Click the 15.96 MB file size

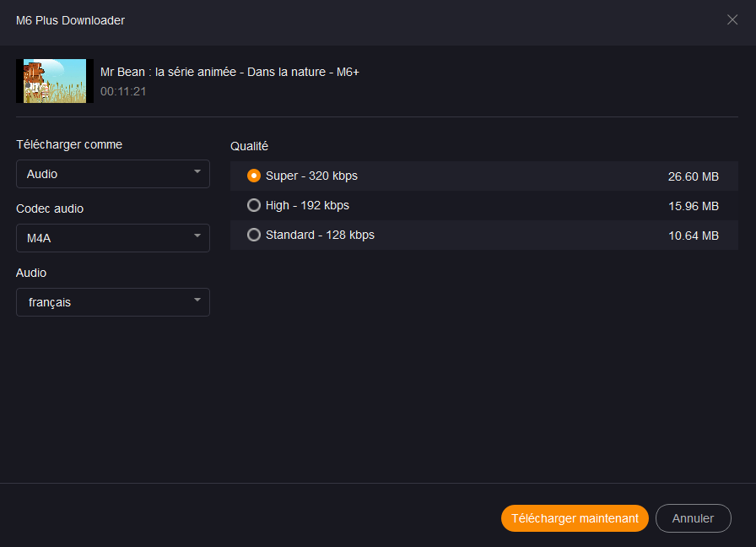click(693, 206)
